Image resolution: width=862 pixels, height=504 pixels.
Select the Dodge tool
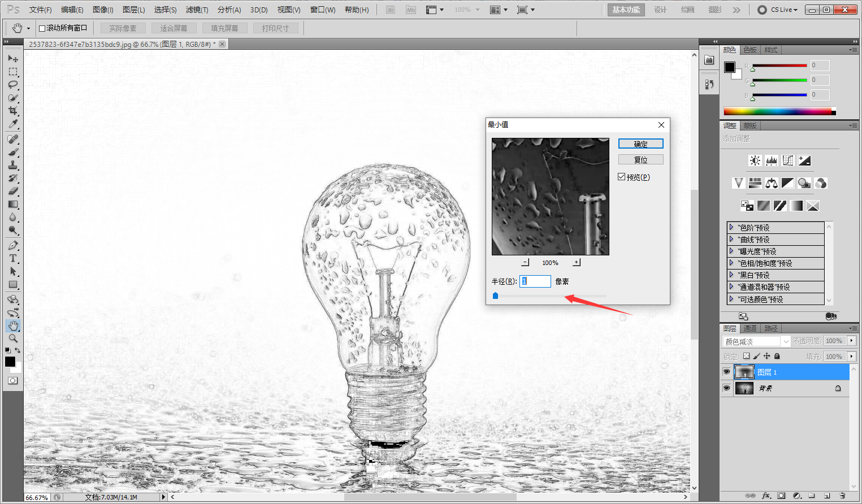pos(13,231)
